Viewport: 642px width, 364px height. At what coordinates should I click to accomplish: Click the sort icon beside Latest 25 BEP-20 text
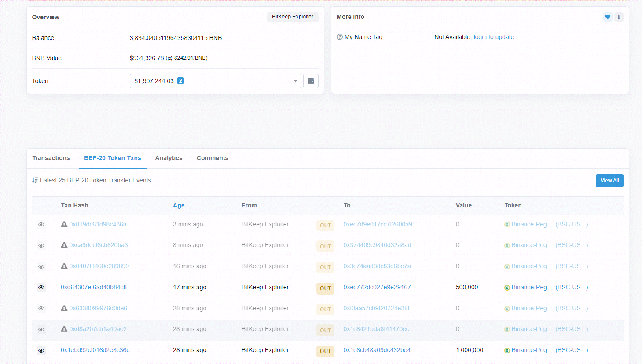point(35,180)
